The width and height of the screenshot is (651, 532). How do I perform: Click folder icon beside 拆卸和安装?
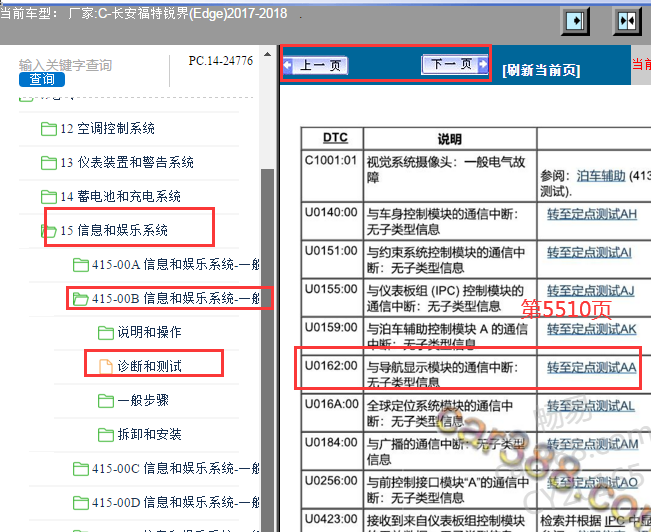pyautogui.click(x=106, y=435)
